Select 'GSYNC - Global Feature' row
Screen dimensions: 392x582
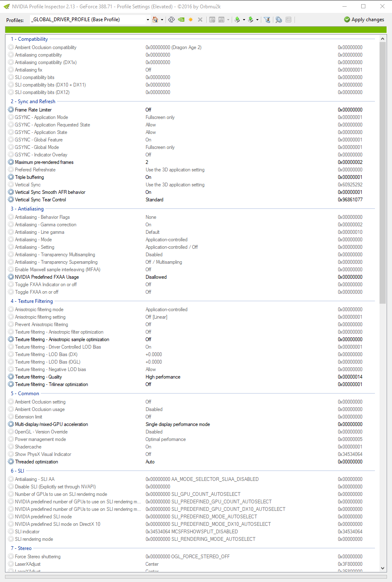point(191,140)
